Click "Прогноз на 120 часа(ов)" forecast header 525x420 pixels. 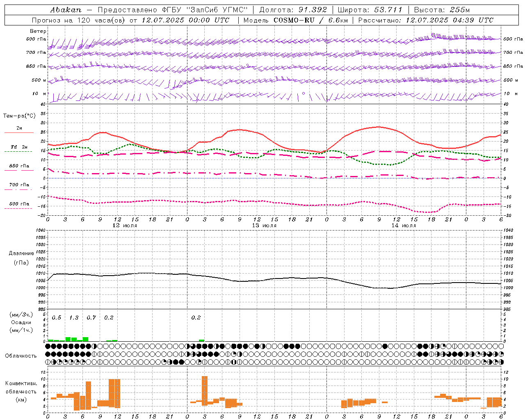click(78, 20)
